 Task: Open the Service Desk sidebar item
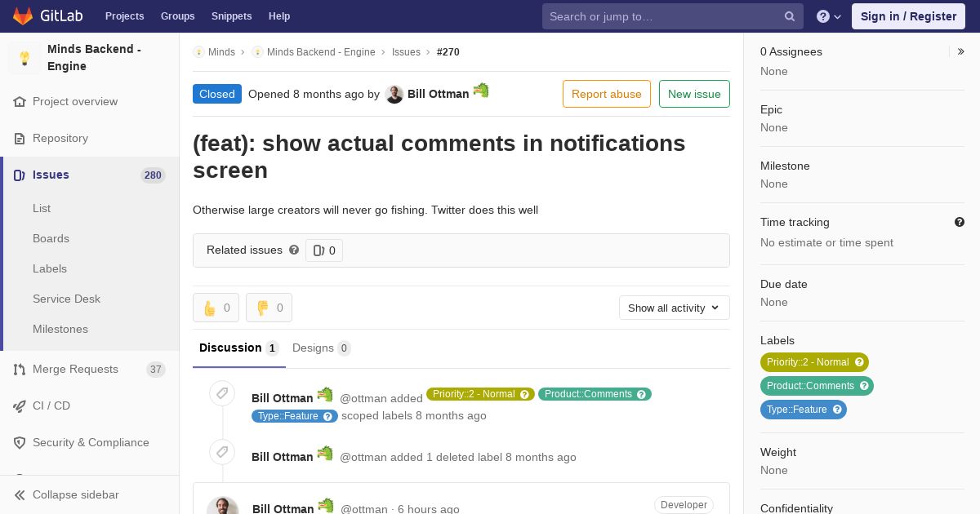66,299
